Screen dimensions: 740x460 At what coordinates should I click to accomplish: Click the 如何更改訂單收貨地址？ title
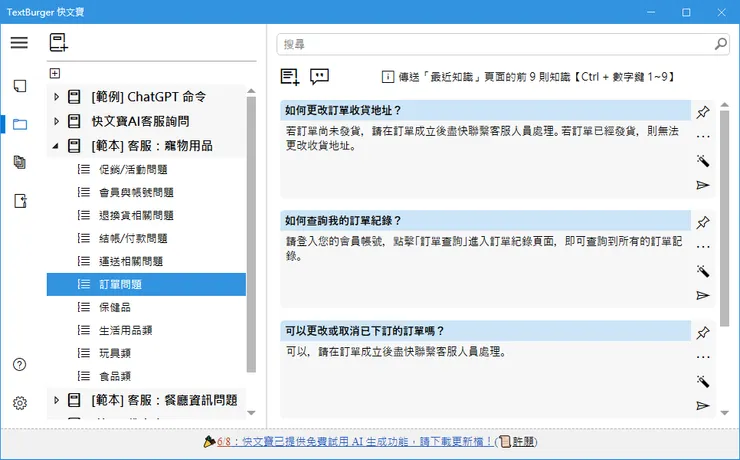tap(343, 110)
